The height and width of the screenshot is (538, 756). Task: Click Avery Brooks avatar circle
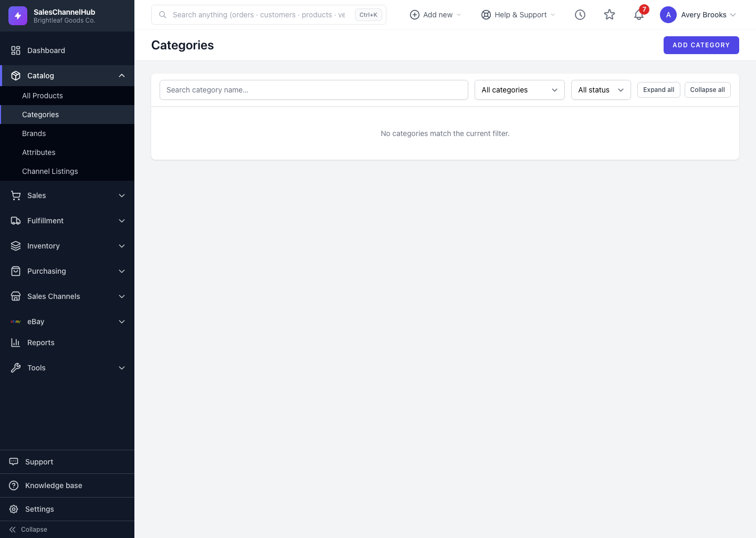(668, 15)
